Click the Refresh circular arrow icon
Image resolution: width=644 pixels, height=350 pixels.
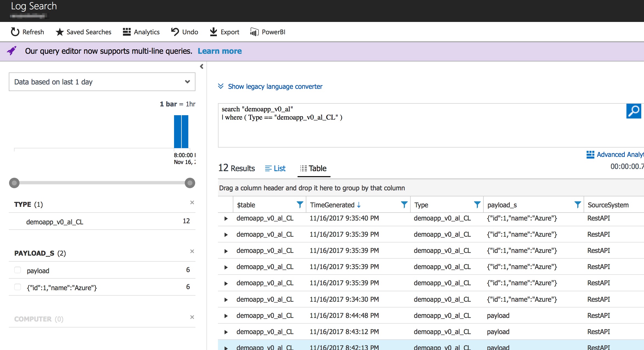tap(15, 32)
